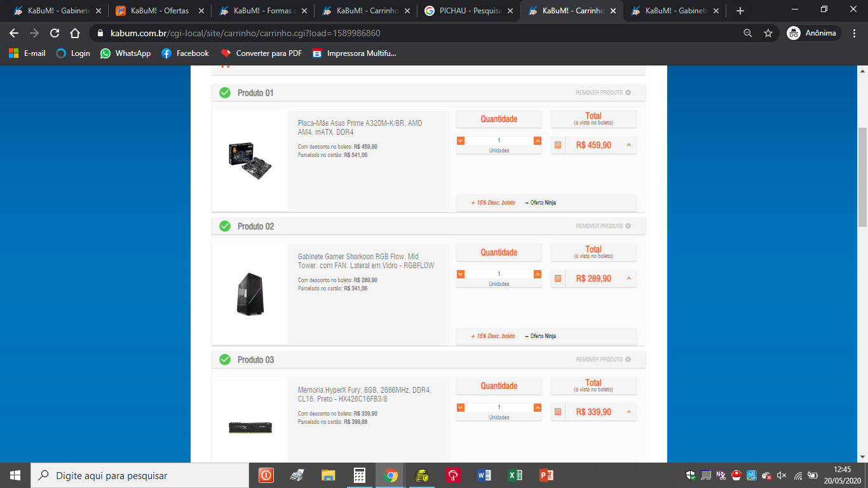Screen dimensions: 868x488
Task: Click the Anônima incognito profile badge
Action: tap(813, 33)
